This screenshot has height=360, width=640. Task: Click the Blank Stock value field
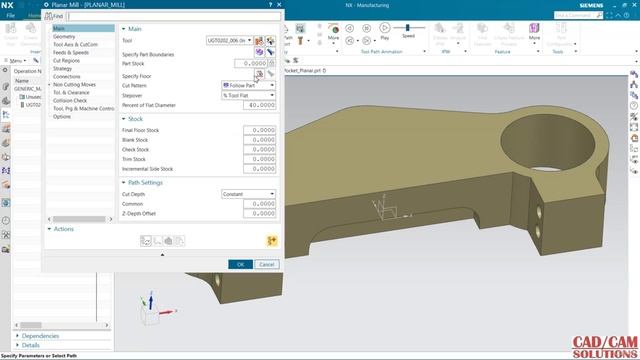(260, 140)
